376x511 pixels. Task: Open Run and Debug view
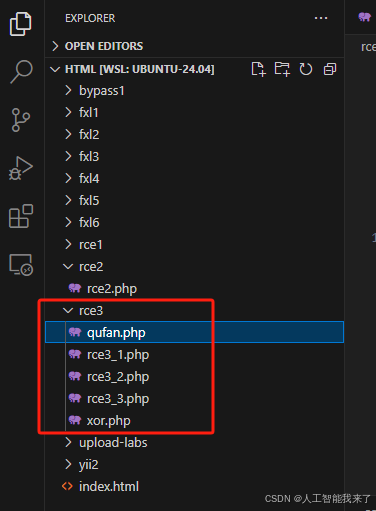click(x=21, y=168)
